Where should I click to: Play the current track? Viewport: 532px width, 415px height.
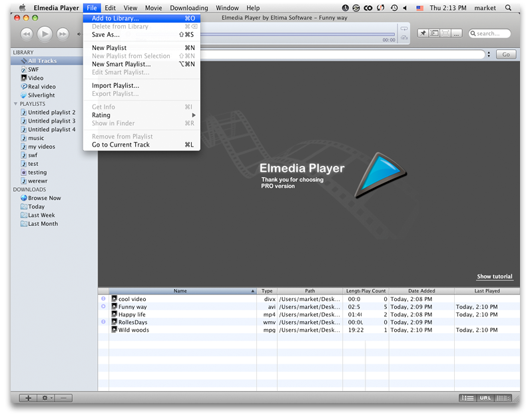pos(45,33)
